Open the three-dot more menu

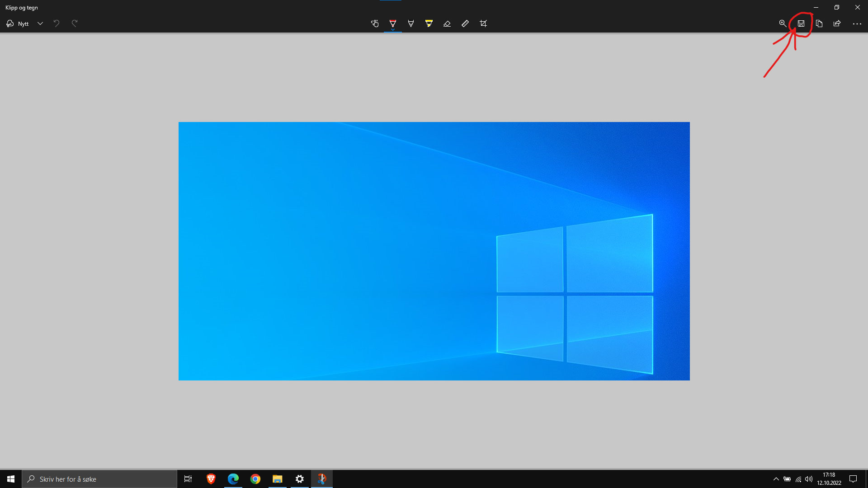(857, 23)
